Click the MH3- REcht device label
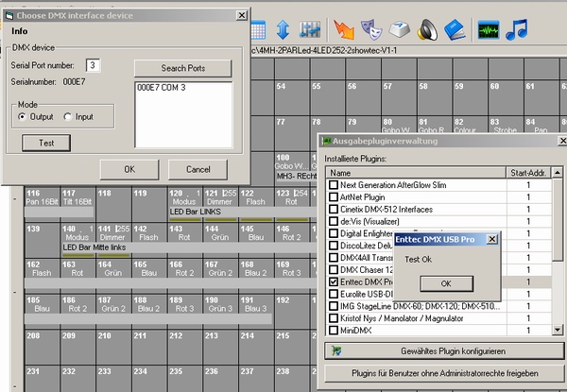Image resolution: width=567 pixels, height=392 pixels. 297,177
